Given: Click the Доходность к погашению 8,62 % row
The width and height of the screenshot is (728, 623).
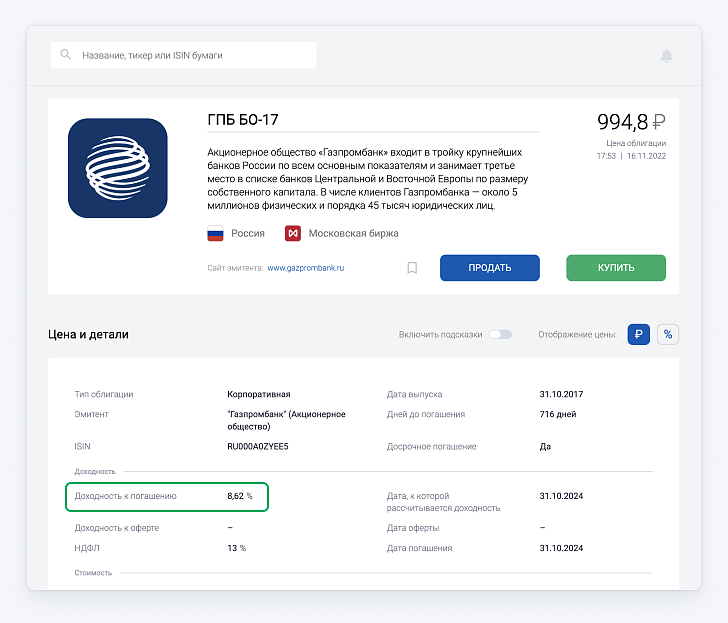Looking at the screenshot, I should coord(167,497).
